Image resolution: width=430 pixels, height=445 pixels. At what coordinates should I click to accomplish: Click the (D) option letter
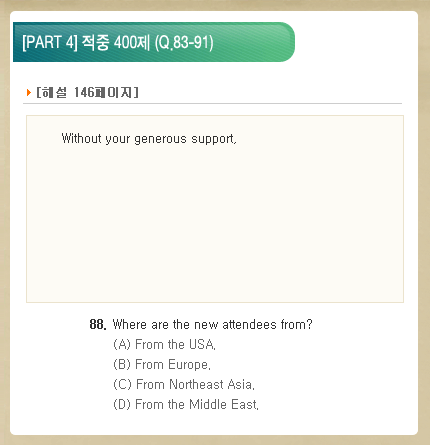point(122,404)
